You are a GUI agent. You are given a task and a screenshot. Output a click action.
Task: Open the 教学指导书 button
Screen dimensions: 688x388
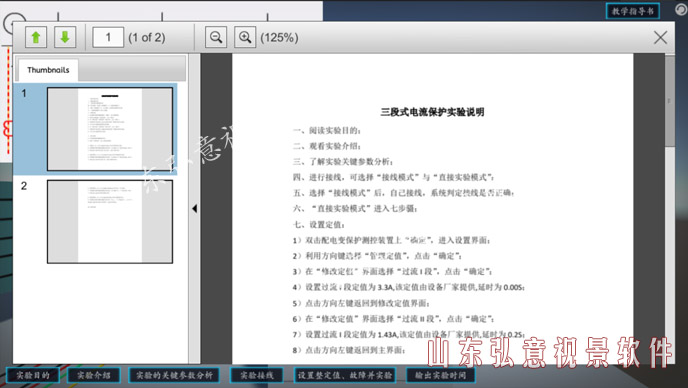pos(633,11)
